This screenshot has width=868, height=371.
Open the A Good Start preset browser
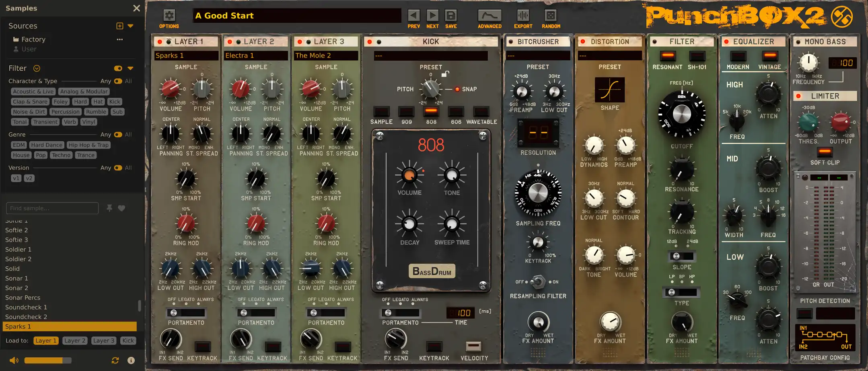pyautogui.click(x=297, y=16)
